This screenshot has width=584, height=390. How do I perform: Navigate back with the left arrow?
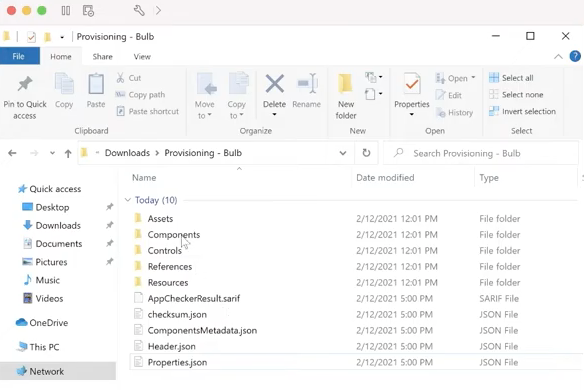click(x=12, y=153)
